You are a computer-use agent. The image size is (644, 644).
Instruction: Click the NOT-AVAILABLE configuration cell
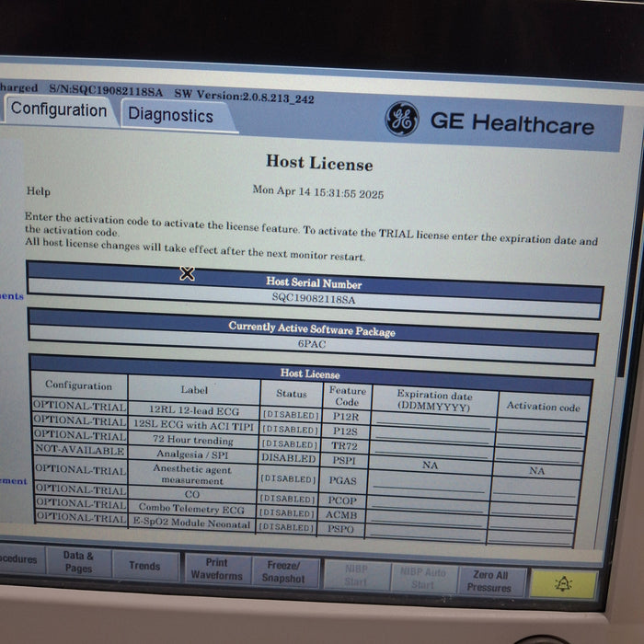point(80,449)
